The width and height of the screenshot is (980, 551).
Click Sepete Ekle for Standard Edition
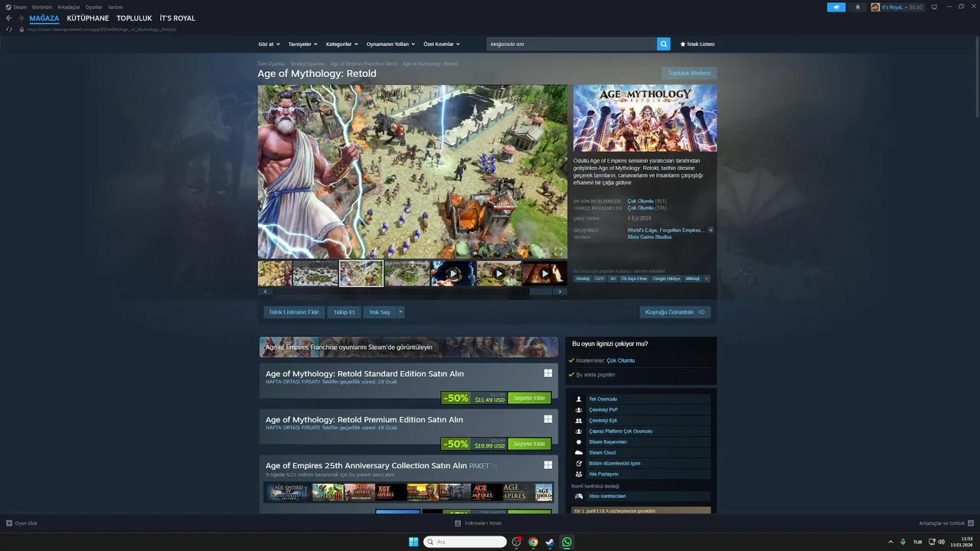(529, 398)
